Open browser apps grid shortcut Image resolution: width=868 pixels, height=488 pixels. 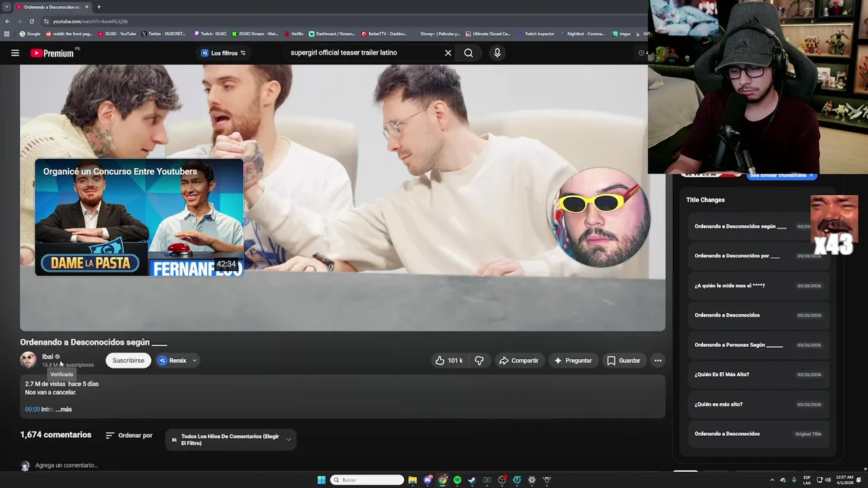[x=7, y=34]
